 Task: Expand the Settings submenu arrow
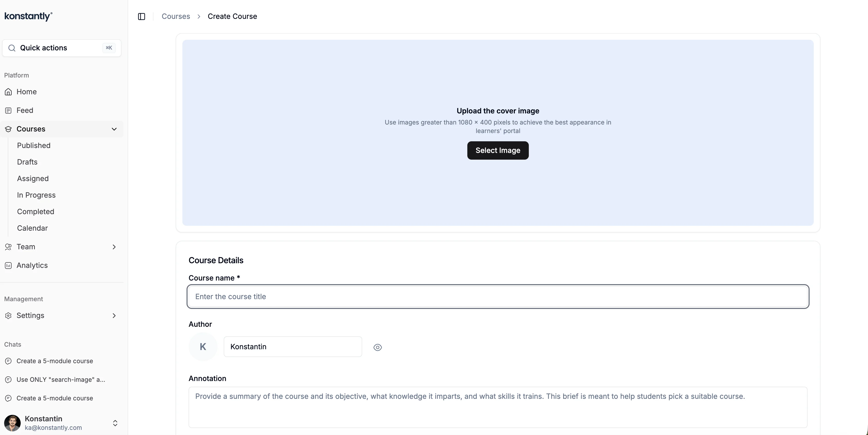pos(114,316)
